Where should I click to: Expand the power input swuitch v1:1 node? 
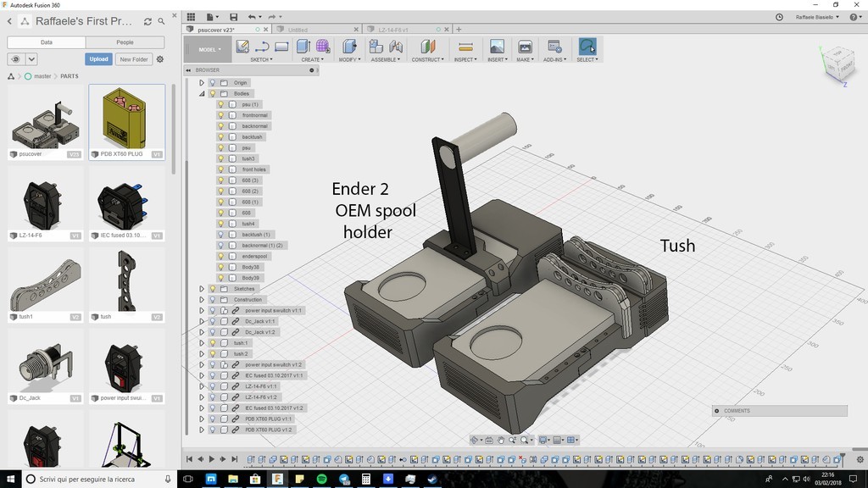202,310
